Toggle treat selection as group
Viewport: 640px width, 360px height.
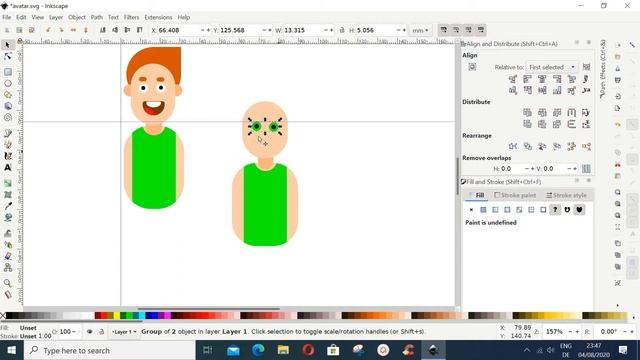pyautogui.click(x=586, y=67)
